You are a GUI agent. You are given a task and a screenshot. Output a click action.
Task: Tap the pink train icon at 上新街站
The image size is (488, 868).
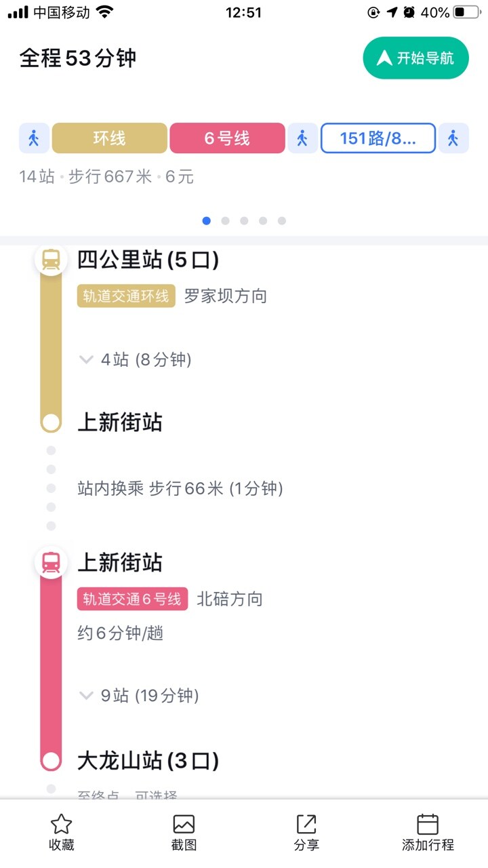(x=51, y=562)
